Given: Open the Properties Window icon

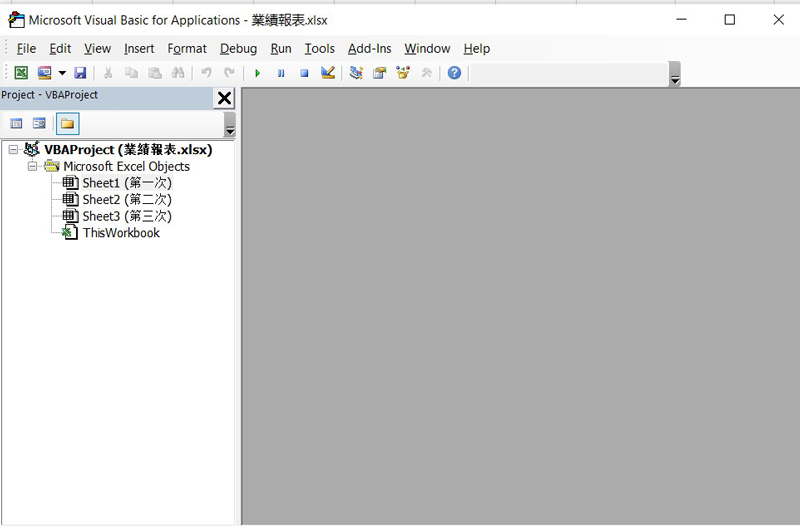Looking at the screenshot, I should pyautogui.click(x=380, y=73).
